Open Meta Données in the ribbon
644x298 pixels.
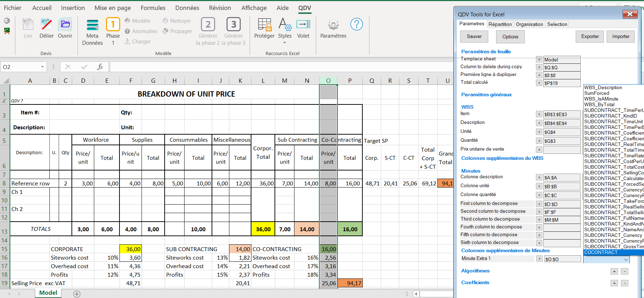(x=92, y=32)
